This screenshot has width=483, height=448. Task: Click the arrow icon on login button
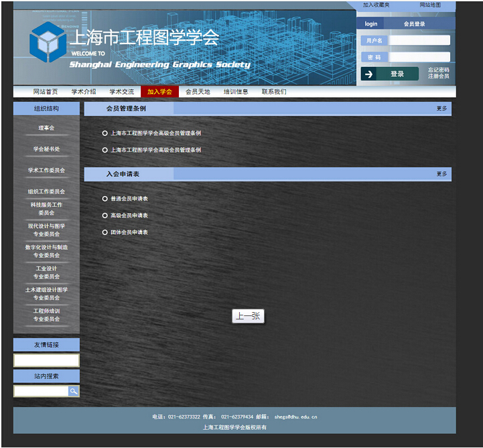point(369,74)
